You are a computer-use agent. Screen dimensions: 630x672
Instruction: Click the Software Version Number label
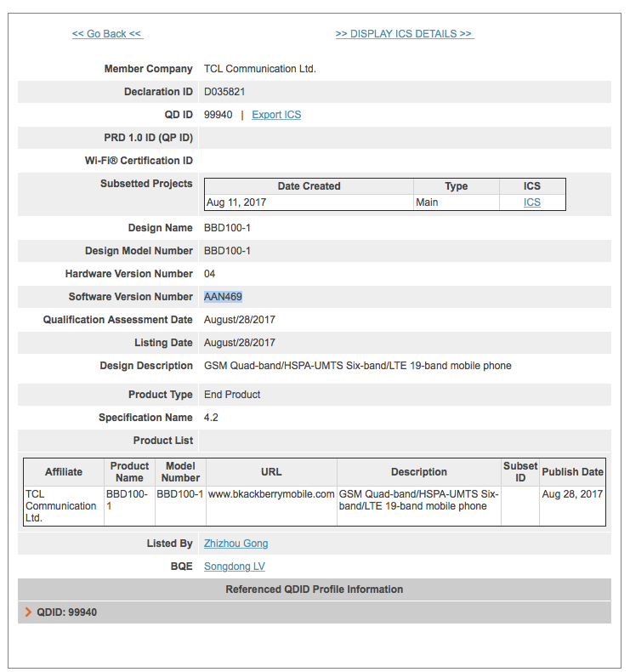point(131,297)
